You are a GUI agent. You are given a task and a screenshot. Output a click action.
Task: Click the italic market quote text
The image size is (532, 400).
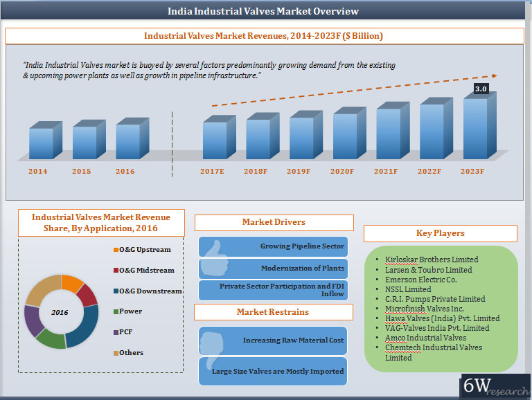point(209,70)
